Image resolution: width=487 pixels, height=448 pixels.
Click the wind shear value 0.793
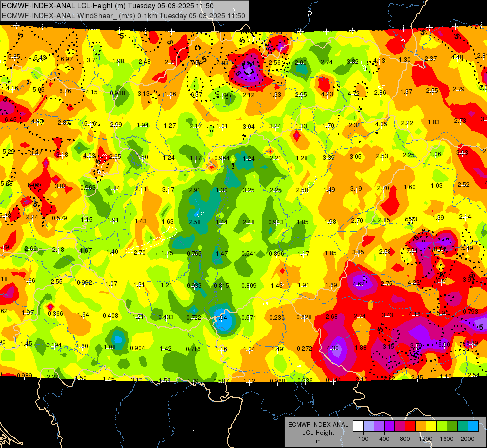[x=471, y=311]
